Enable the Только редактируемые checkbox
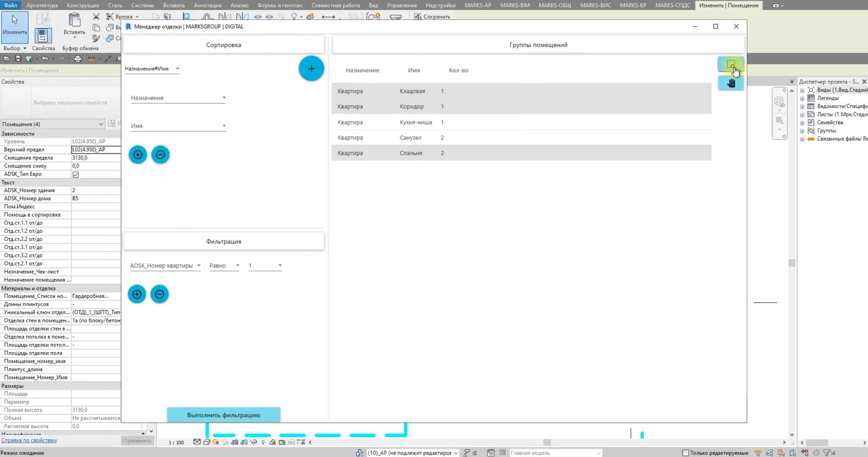 tap(685, 453)
